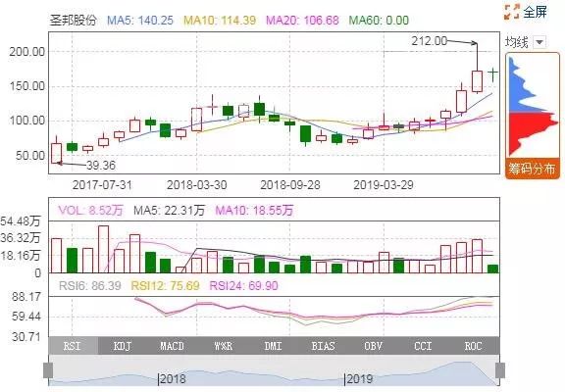Click the 2018-09-28 date axis label
Viewport: 565px width, 392px height.
pyautogui.click(x=290, y=185)
